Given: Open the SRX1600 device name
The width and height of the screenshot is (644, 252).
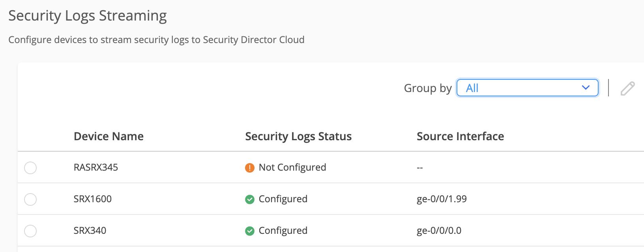Looking at the screenshot, I should click(x=93, y=199).
